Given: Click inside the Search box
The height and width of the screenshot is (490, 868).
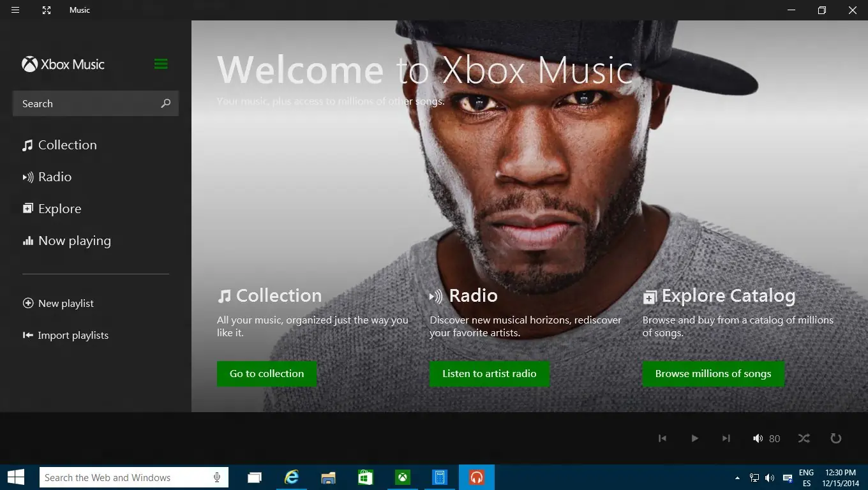Looking at the screenshot, I should [83, 103].
